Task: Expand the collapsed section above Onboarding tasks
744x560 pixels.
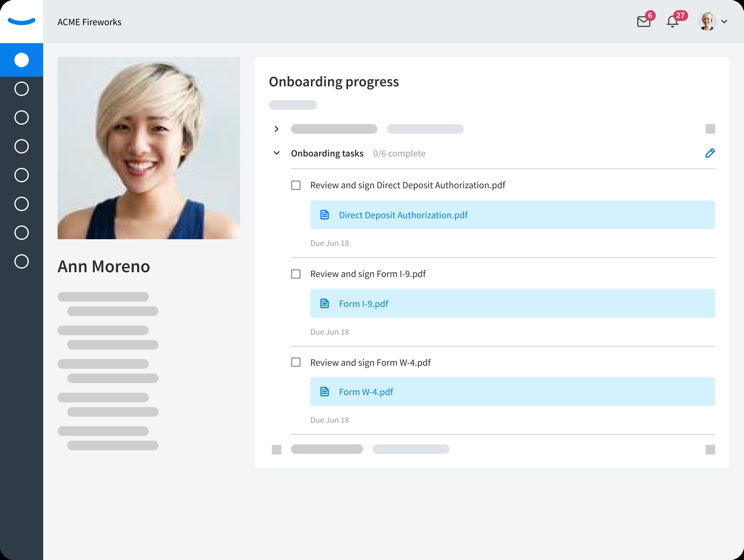Action: point(277,129)
